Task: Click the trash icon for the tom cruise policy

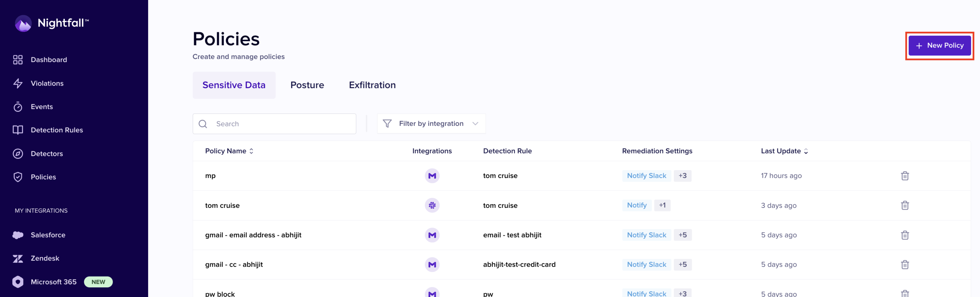Action: [905, 205]
